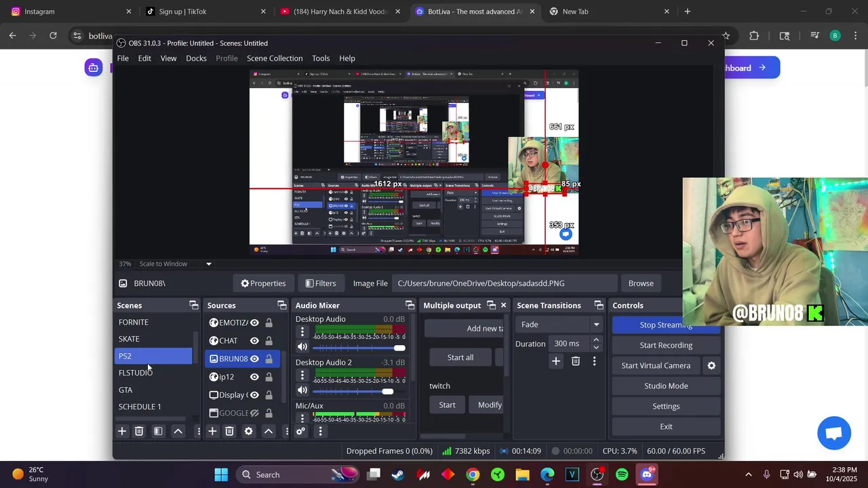Open virtual camera configuration gear
This screenshot has width=868, height=488.
coord(711,365)
